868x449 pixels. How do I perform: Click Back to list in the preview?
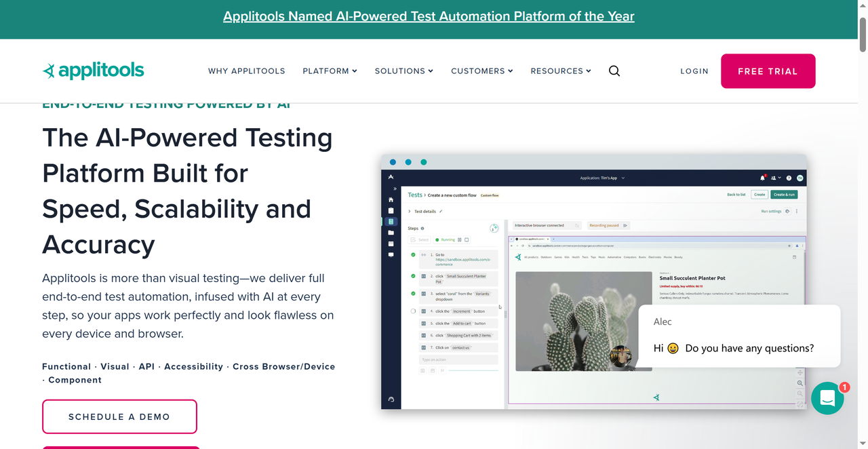(x=736, y=195)
